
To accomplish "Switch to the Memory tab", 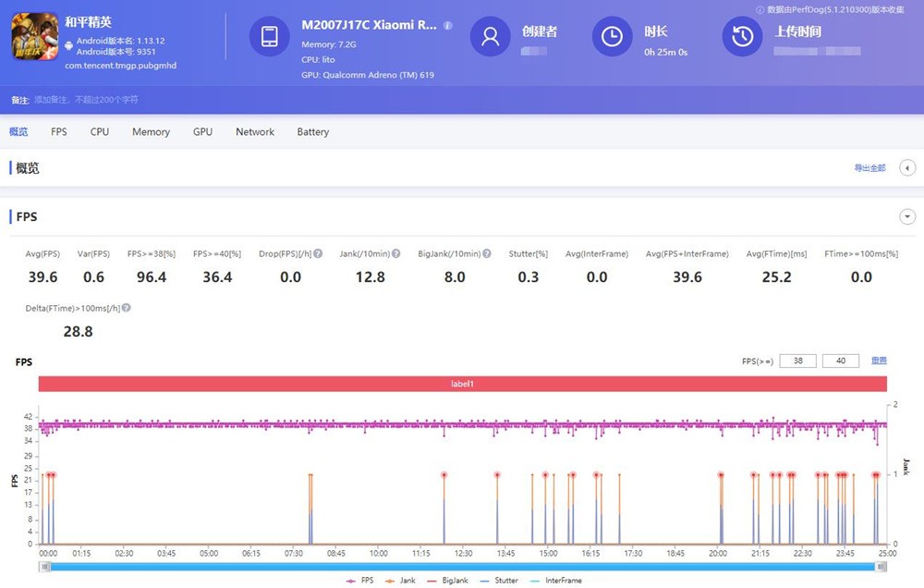I will coord(151,131).
